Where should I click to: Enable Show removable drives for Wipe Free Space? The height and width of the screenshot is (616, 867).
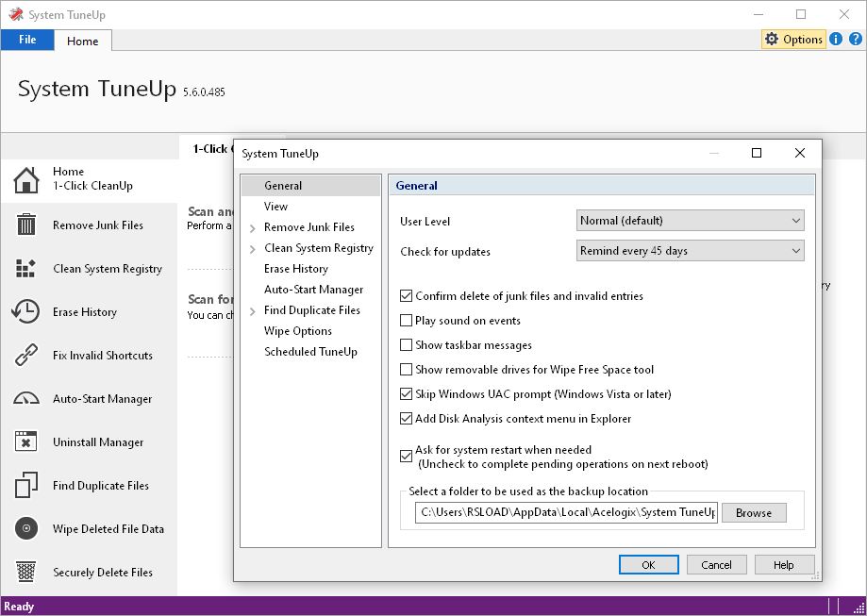point(406,369)
